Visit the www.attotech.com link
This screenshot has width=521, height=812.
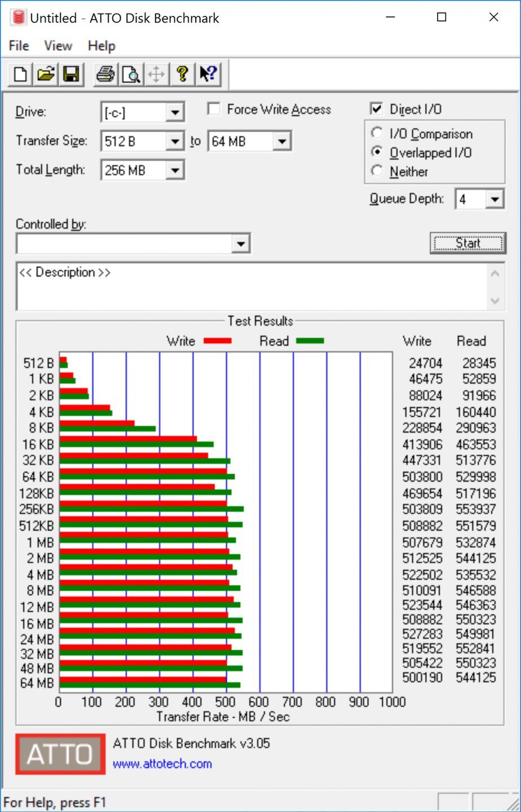[x=162, y=764]
